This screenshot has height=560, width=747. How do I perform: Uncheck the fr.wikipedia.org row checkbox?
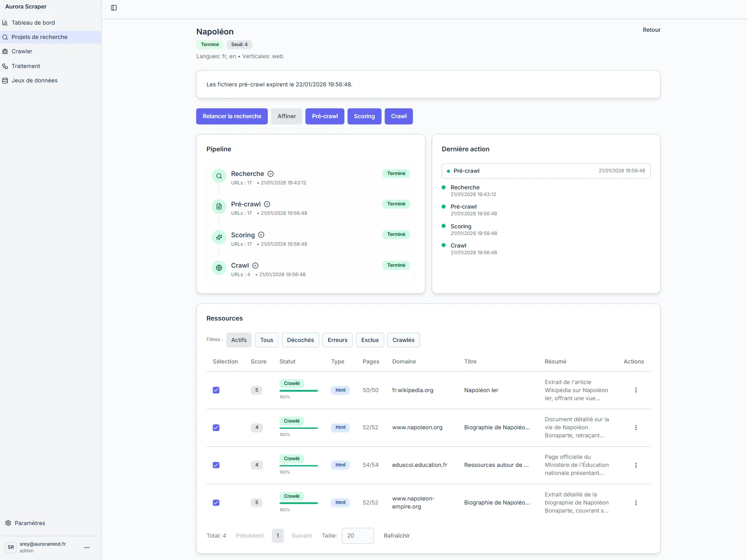216,390
